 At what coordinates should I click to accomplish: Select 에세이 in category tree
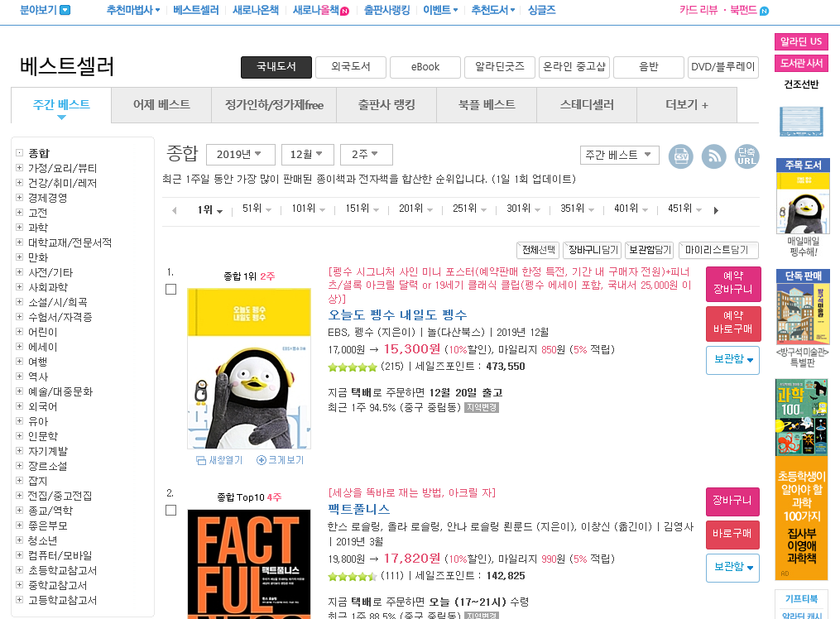pos(43,347)
